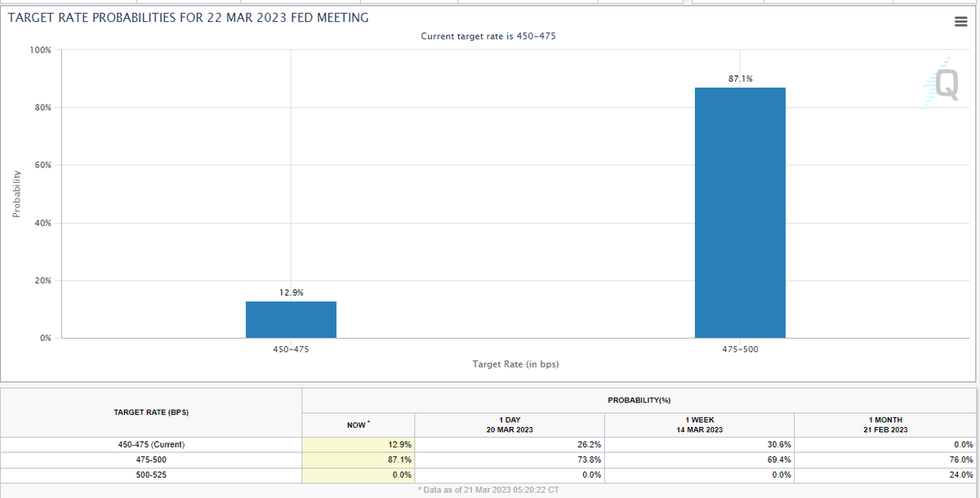Click the chart title text
The width and height of the screenshot is (980, 498).
tap(188, 17)
